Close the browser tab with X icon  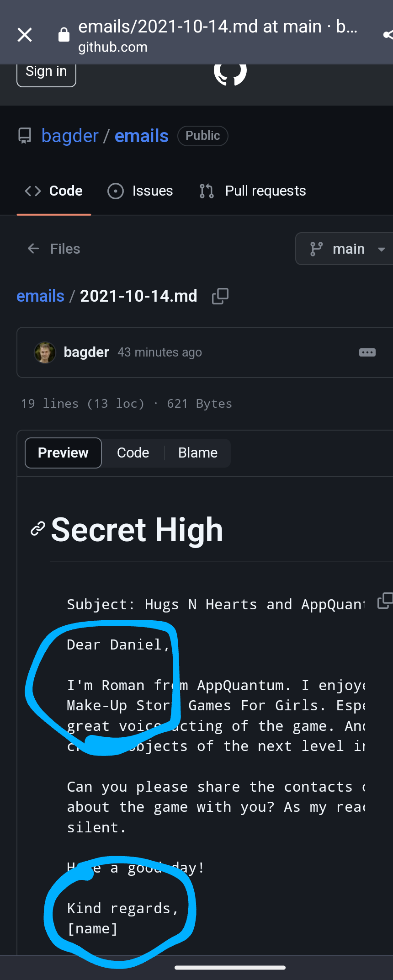(25, 34)
